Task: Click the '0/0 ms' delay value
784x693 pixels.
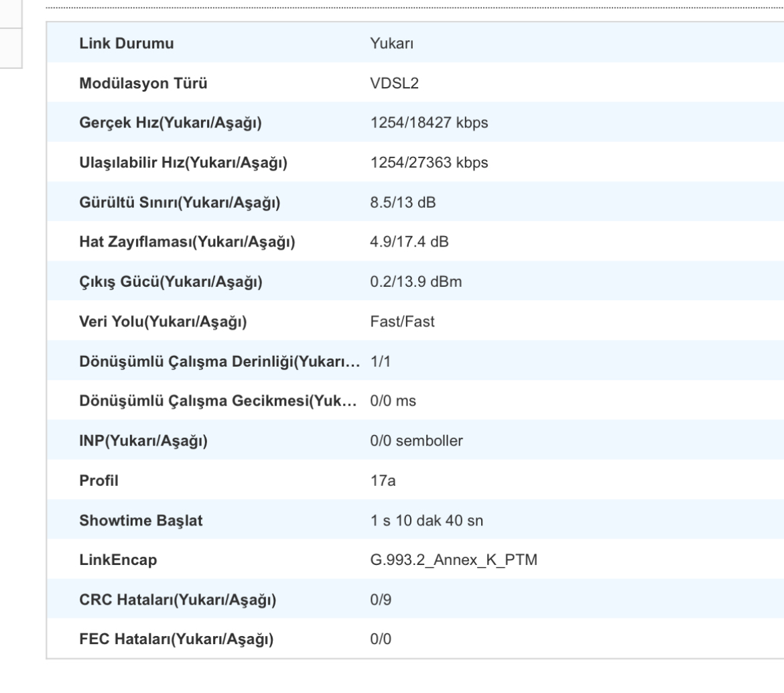Action: pyautogui.click(x=393, y=401)
